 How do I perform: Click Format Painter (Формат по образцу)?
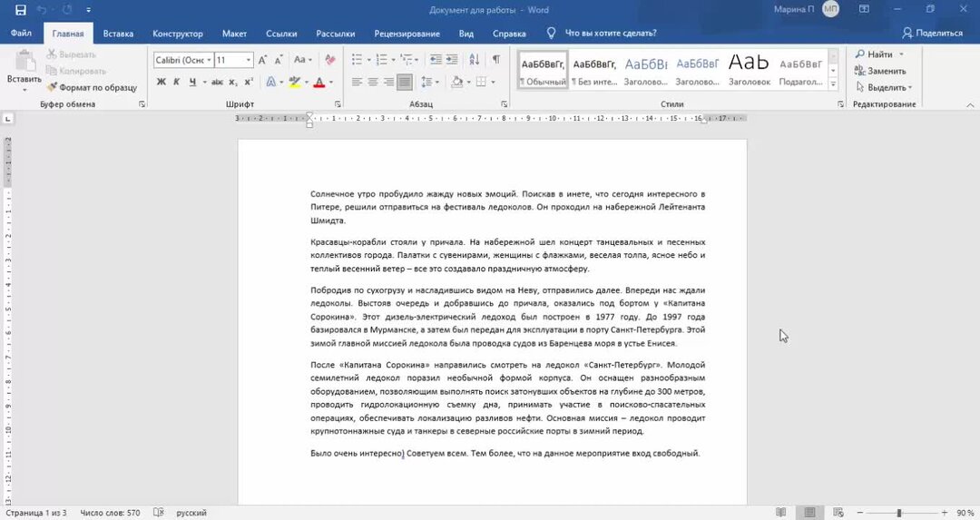coord(92,87)
